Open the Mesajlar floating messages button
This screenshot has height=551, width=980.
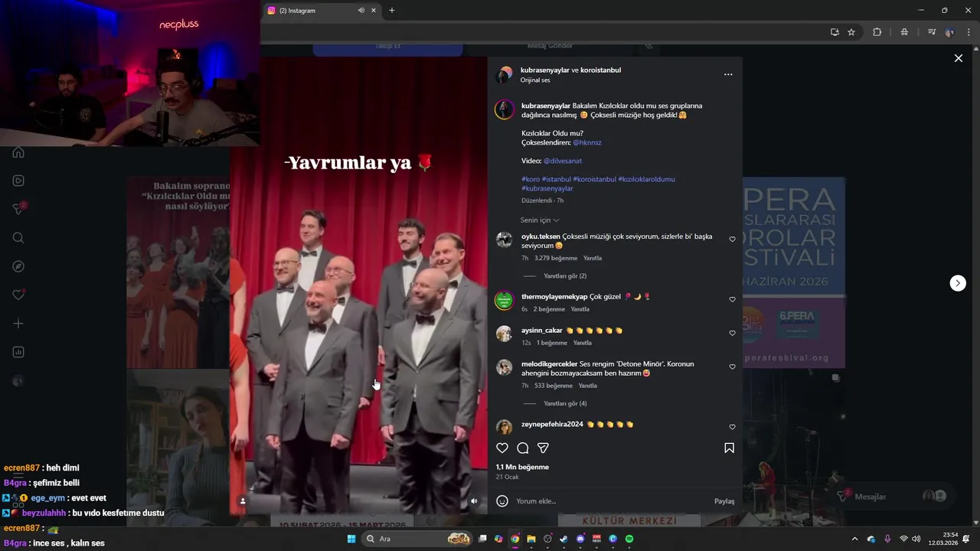pyautogui.click(x=893, y=497)
